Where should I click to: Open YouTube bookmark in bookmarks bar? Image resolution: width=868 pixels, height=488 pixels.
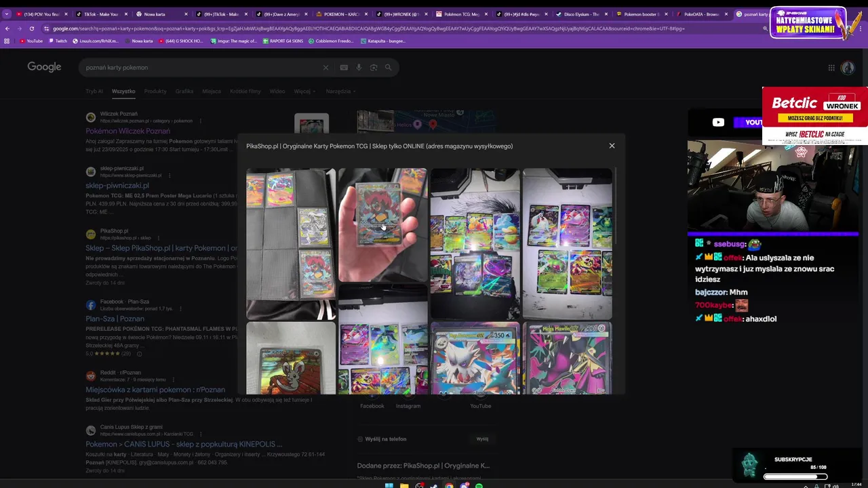click(31, 41)
